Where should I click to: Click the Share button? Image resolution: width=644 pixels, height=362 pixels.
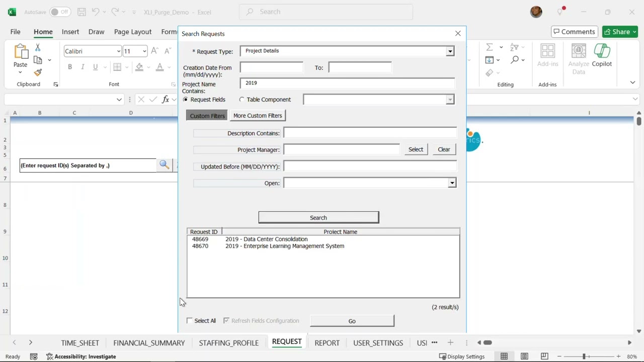tap(620, 32)
